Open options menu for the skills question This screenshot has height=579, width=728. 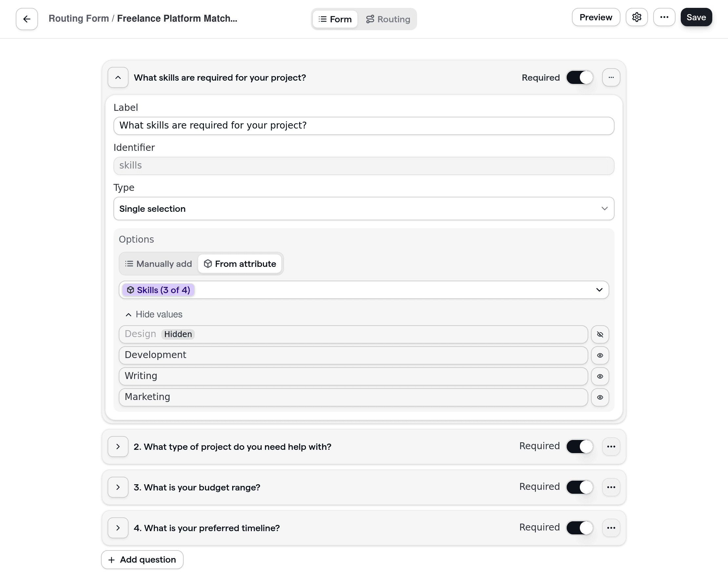click(611, 77)
